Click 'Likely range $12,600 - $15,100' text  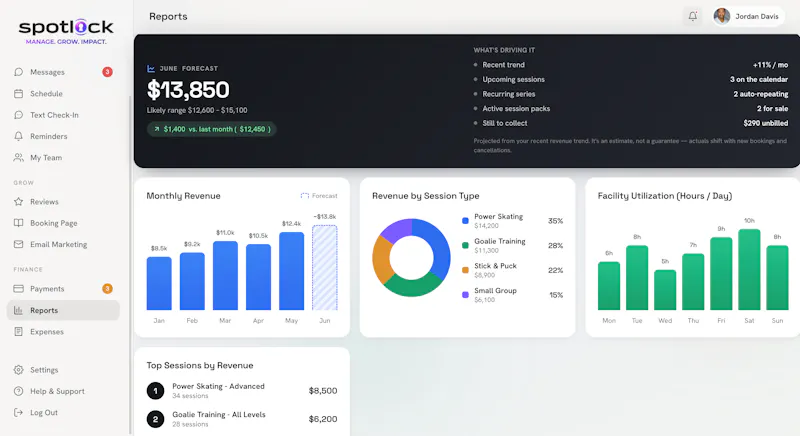coord(197,110)
